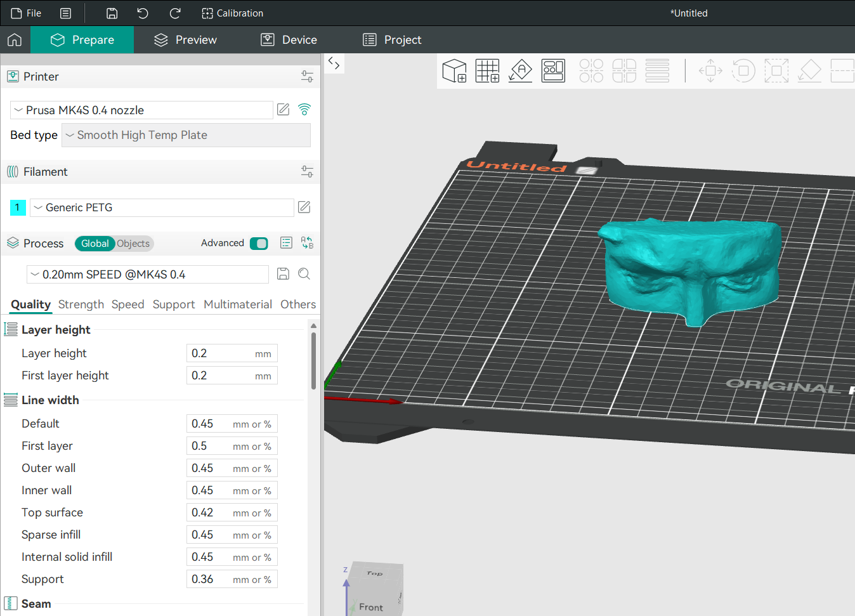Edit the Generic PETG filament preset
The height and width of the screenshot is (616, 855).
[304, 207]
